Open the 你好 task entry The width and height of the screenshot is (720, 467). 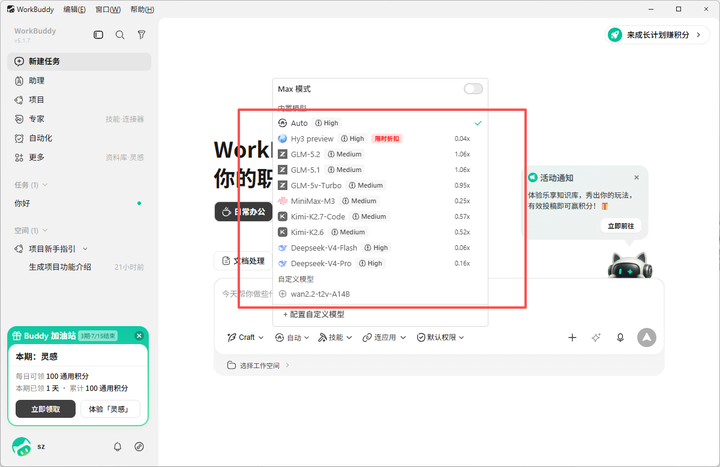[x=79, y=203]
